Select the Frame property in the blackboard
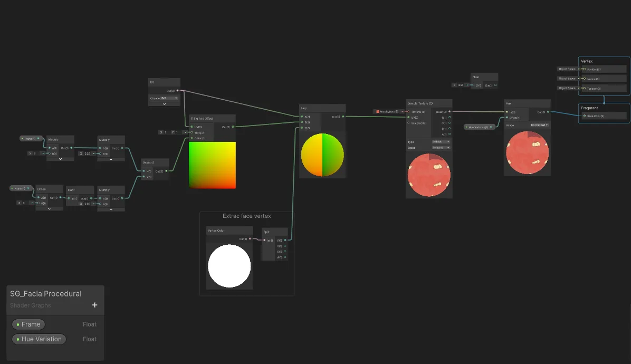The width and height of the screenshot is (631, 364). point(28,324)
